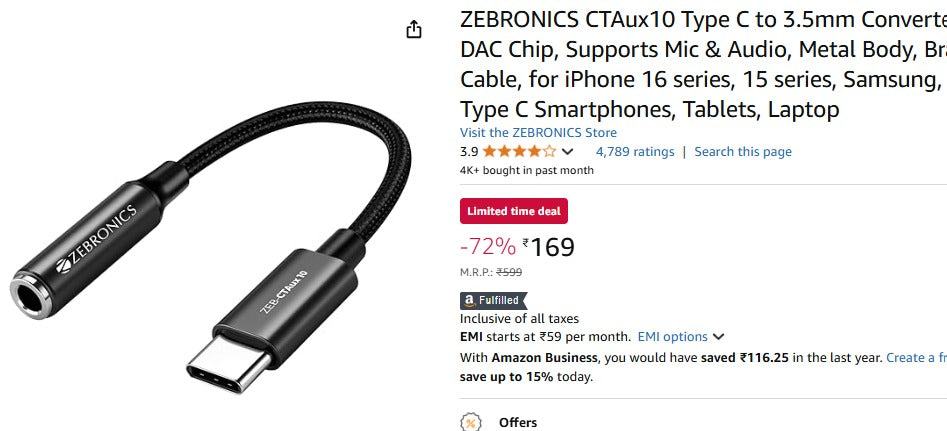Click the struck-through M.R.P. ₹599 price
947x431 pixels.
(x=509, y=272)
